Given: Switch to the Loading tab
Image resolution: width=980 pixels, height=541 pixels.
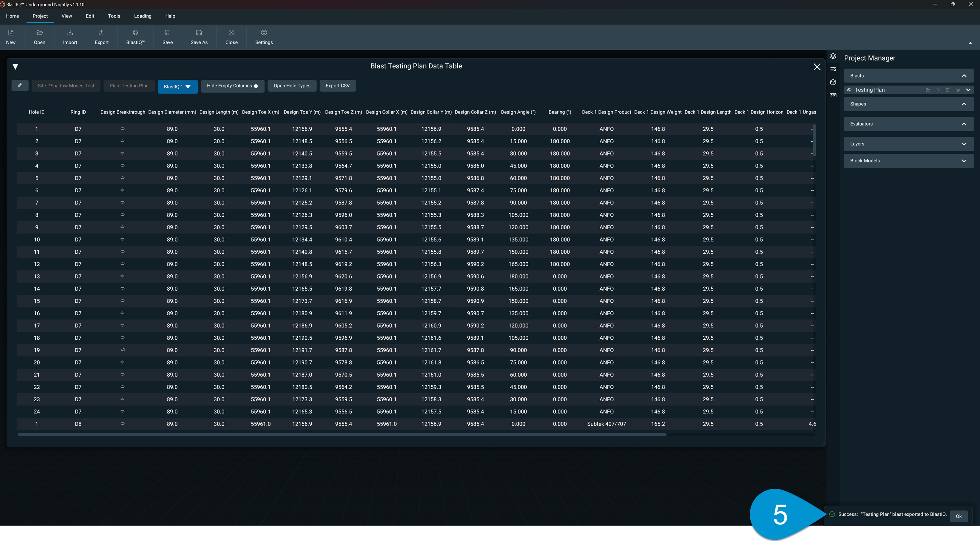Looking at the screenshot, I should click(143, 16).
